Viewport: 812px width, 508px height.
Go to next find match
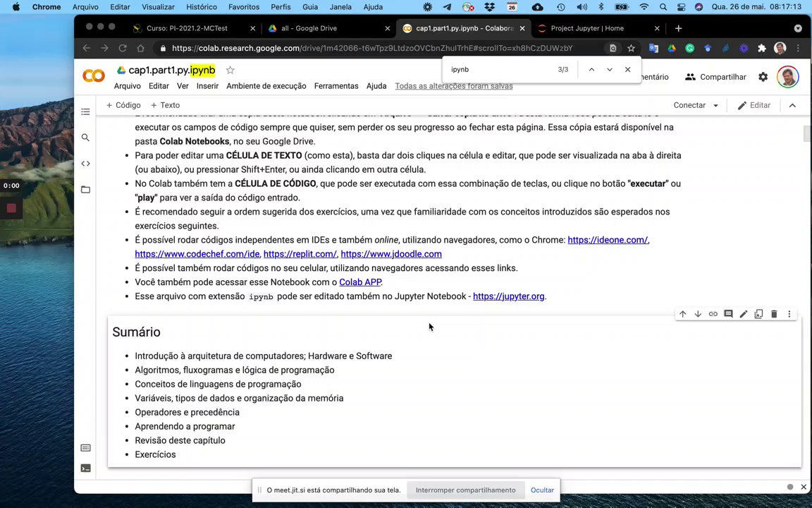click(610, 69)
